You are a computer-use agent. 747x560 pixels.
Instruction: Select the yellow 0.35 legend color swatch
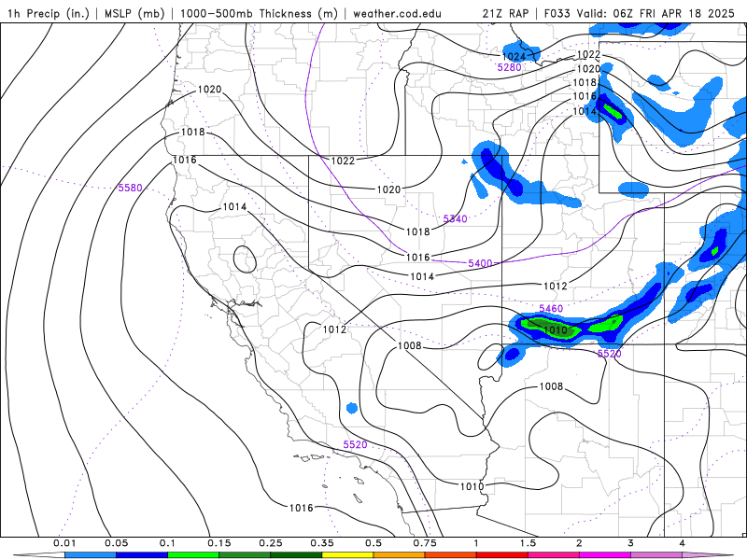347,555
